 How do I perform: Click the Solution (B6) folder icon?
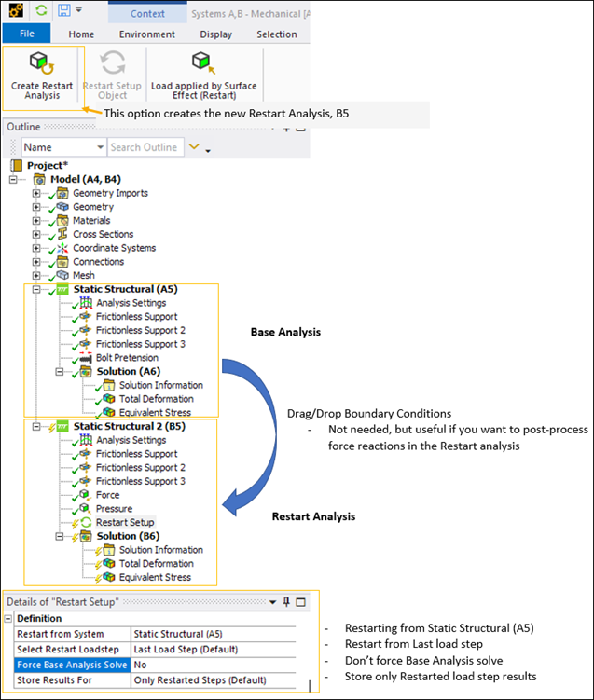pyautogui.click(x=86, y=536)
